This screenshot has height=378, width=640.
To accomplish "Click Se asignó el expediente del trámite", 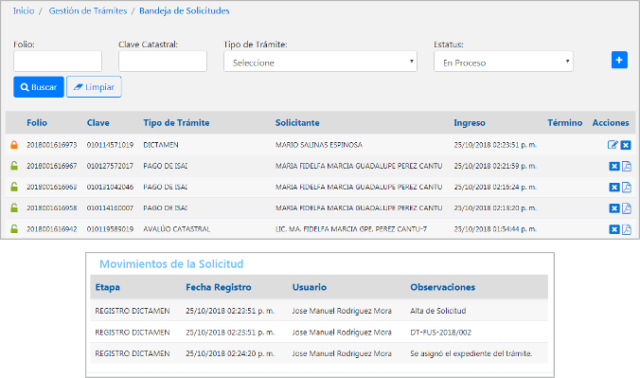I will [471, 354].
